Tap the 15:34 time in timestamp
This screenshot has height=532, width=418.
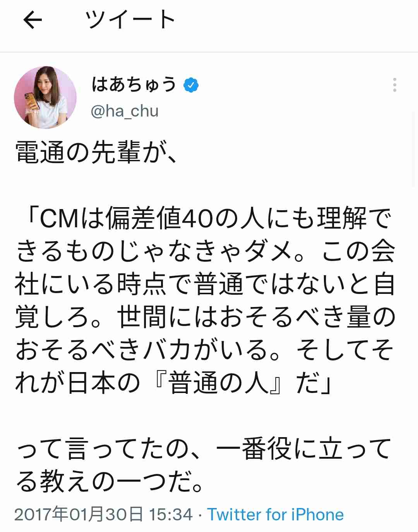tap(171, 515)
